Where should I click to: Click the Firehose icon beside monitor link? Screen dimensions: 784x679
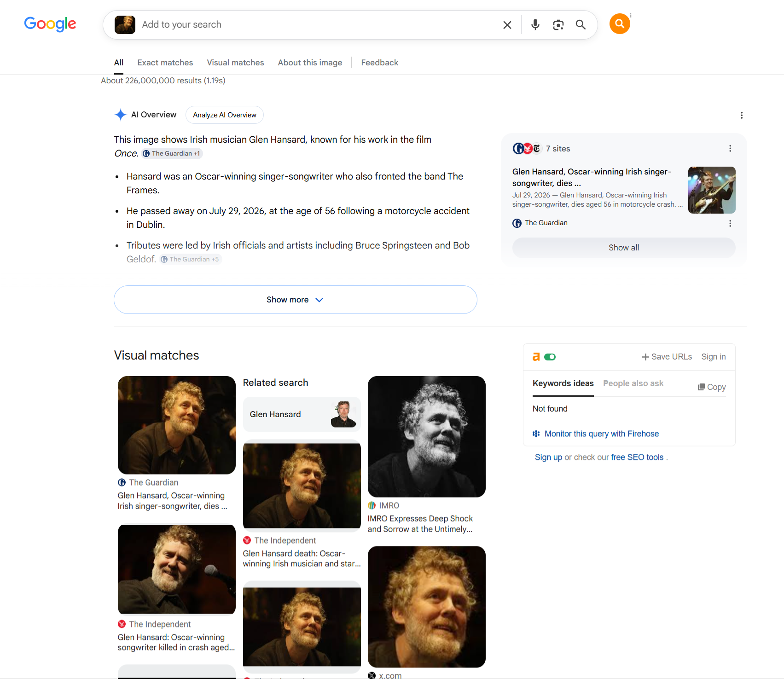[x=536, y=434]
